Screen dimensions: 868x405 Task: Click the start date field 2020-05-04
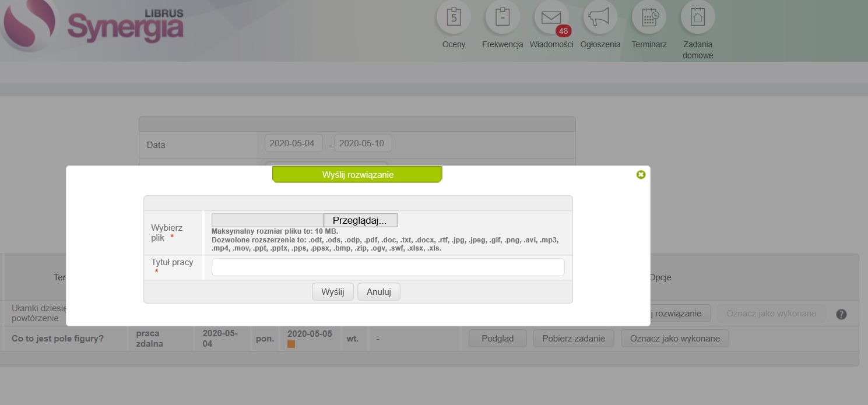pyautogui.click(x=294, y=143)
